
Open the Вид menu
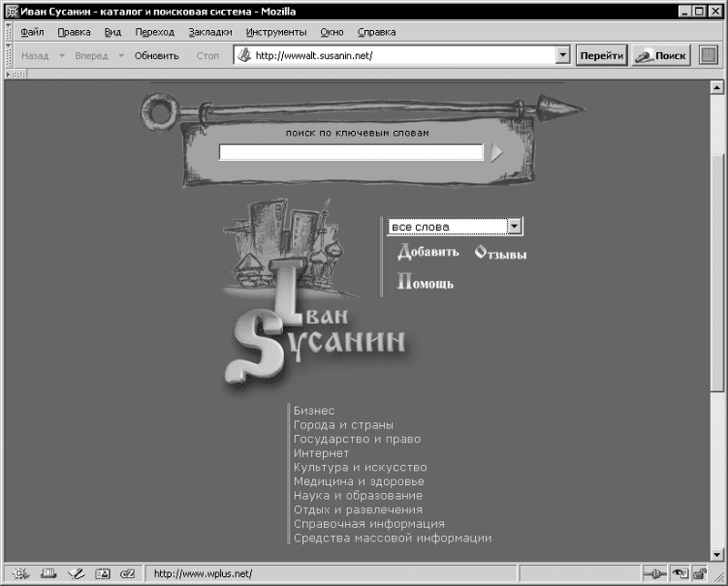(113, 32)
